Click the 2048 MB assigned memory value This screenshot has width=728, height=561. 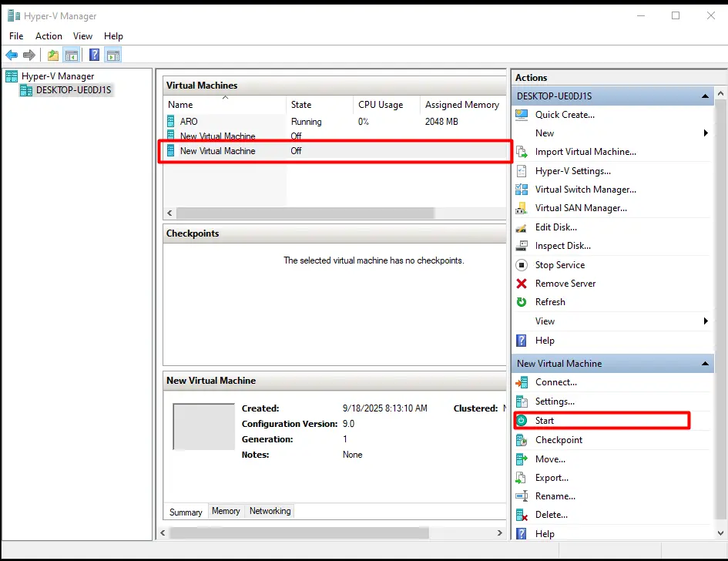click(441, 121)
